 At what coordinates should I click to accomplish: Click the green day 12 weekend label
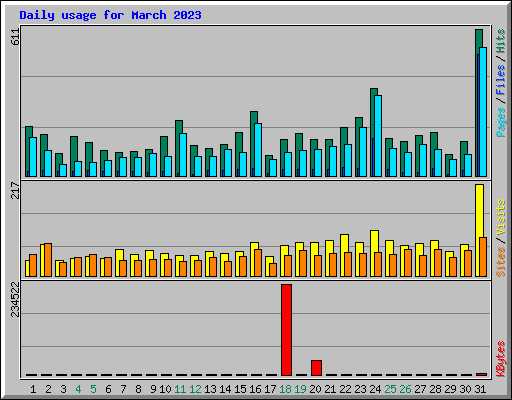click(x=195, y=389)
